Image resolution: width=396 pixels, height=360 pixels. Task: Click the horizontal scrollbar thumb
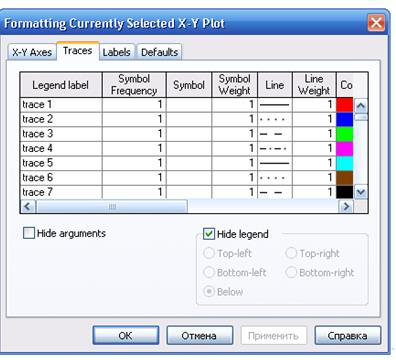[x=112, y=207]
